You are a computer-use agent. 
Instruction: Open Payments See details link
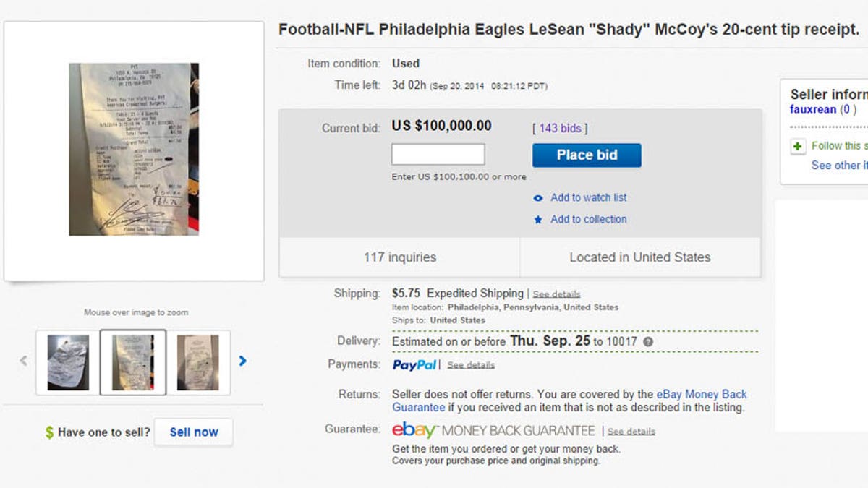(471, 365)
